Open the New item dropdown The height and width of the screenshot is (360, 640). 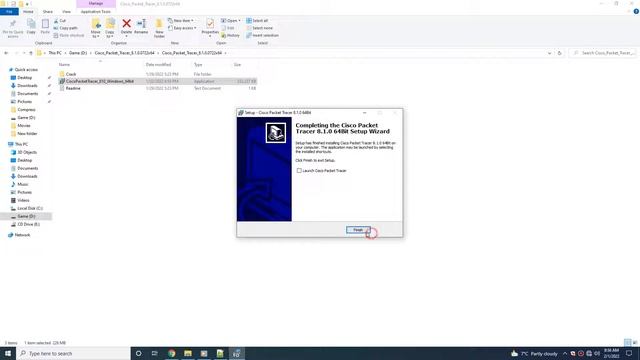[x=181, y=21]
